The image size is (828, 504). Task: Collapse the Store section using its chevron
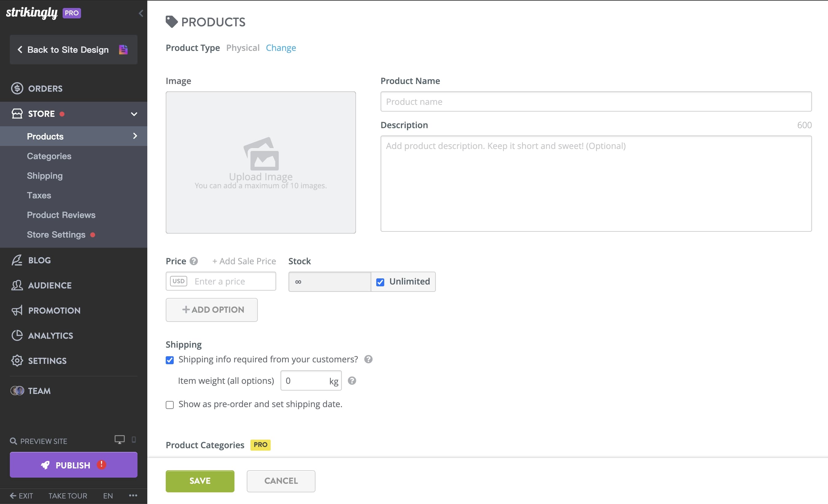coord(134,114)
